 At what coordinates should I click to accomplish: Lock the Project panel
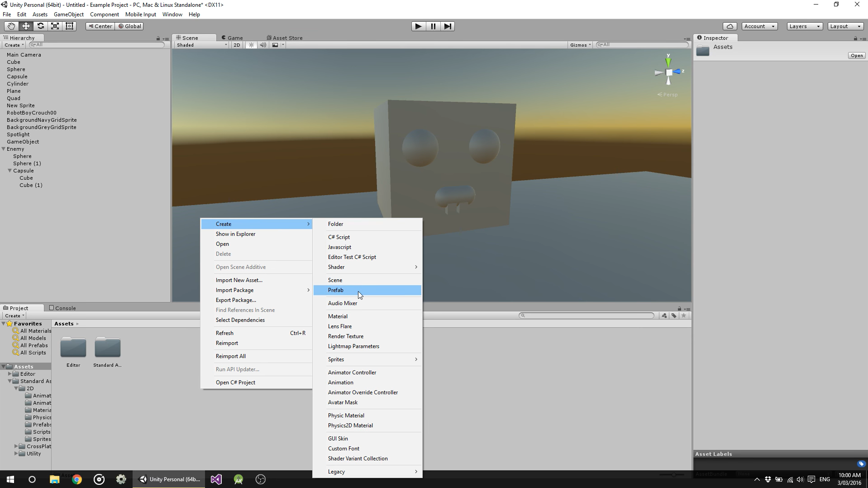tap(679, 309)
